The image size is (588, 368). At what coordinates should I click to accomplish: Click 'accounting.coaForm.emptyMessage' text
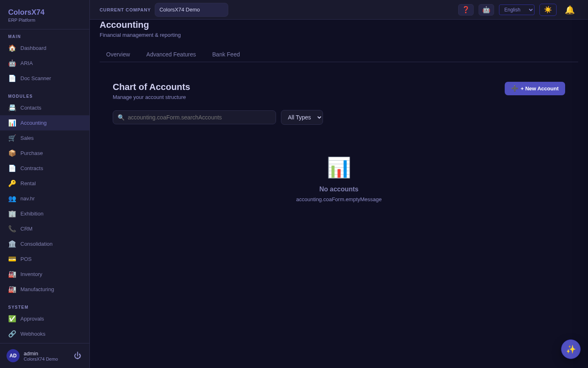[x=339, y=200]
